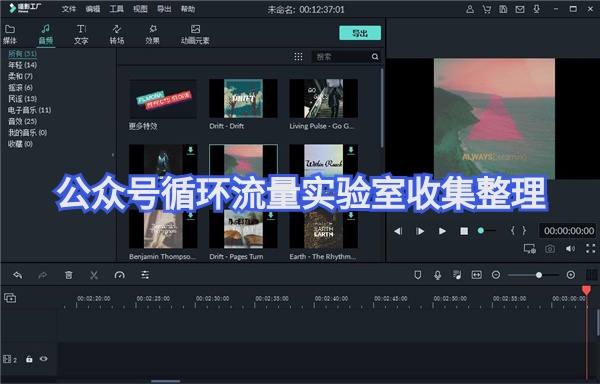Viewport: 600px width, 384px height.
Task: Select the 年轻 (14) category
Action: (23, 65)
